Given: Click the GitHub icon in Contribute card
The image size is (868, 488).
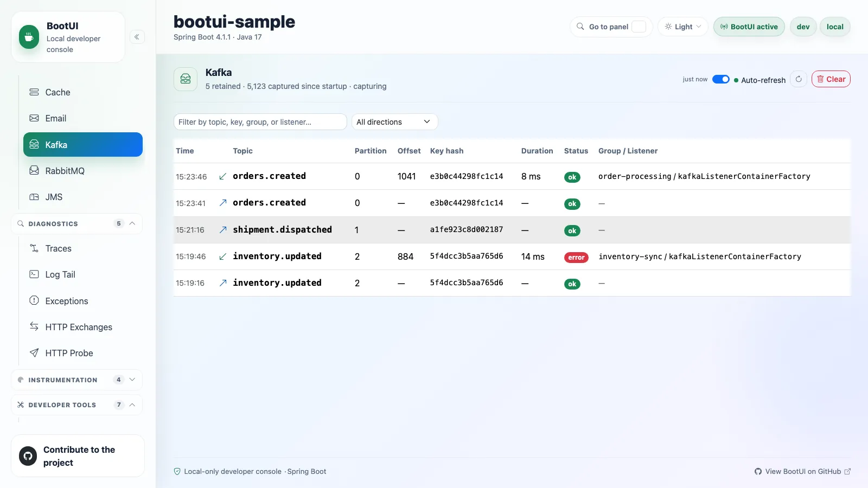Looking at the screenshot, I should (x=28, y=456).
